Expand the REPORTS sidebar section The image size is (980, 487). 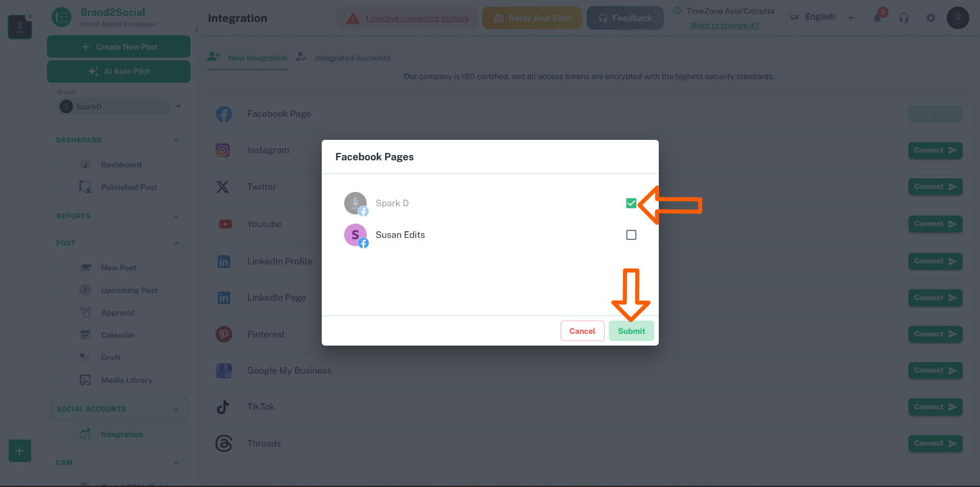[176, 216]
